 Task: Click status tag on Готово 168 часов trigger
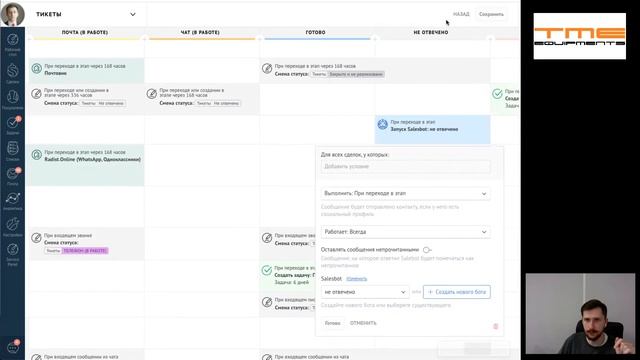coord(356,74)
